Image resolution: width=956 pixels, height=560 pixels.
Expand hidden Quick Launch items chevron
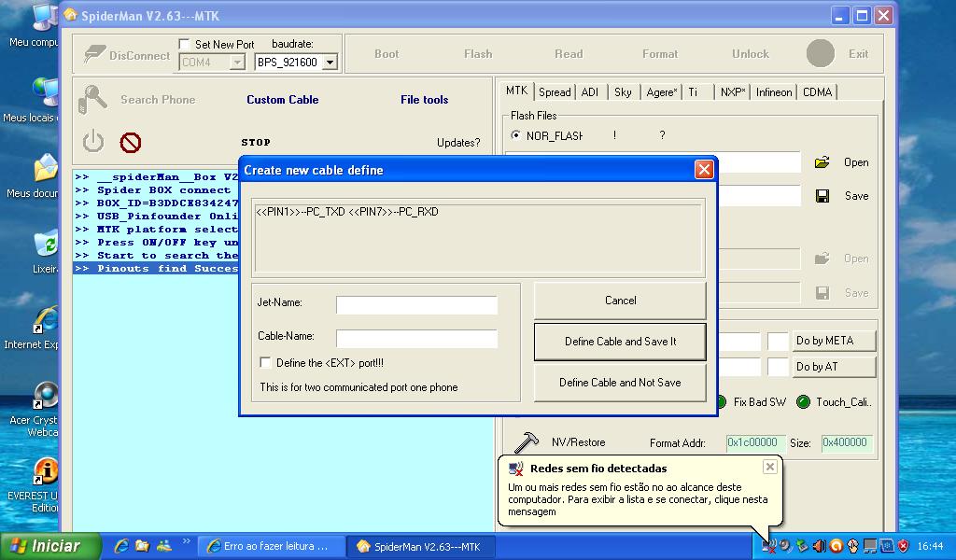187,541
